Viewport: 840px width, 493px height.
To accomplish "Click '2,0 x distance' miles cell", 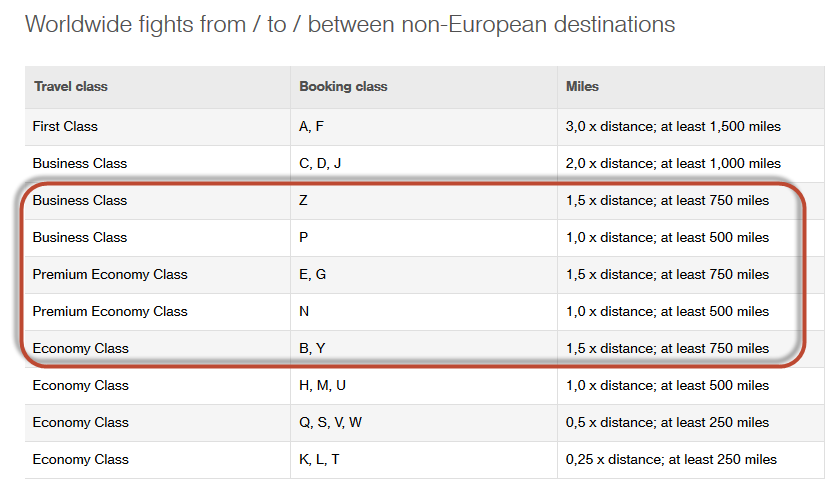I will coord(673,163).
